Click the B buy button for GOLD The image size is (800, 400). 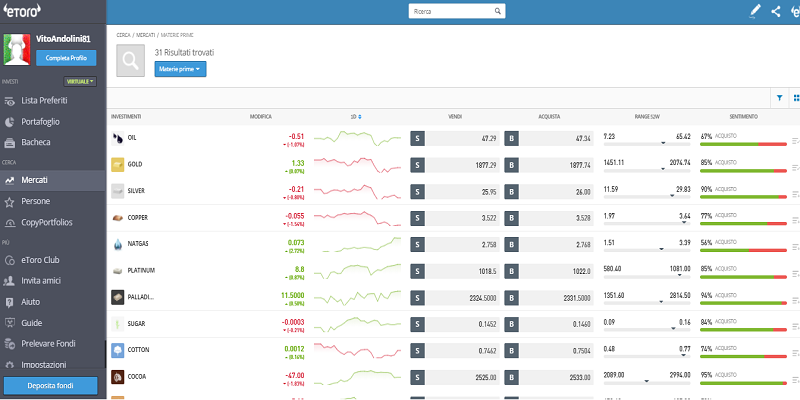pos(511,165)
